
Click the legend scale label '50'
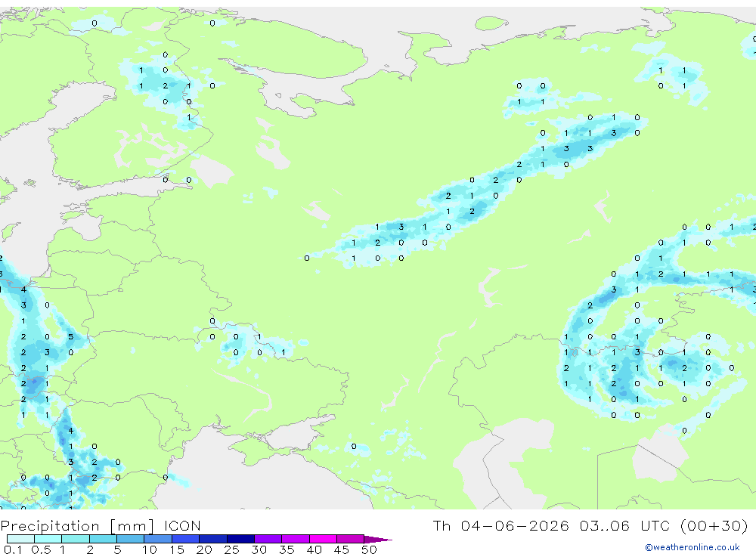click(x=369, y=549)
